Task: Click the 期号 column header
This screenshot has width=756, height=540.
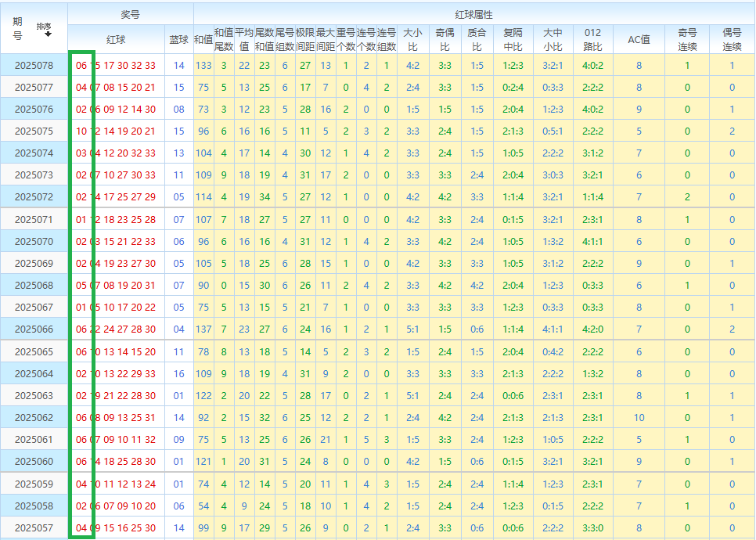Action: (17, 28)
